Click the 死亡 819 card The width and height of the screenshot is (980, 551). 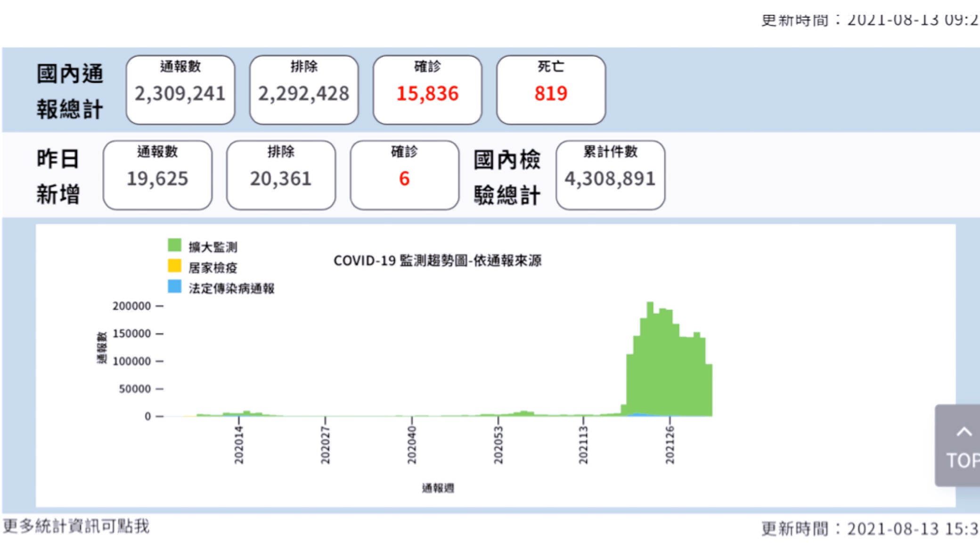tap(551, 90)
